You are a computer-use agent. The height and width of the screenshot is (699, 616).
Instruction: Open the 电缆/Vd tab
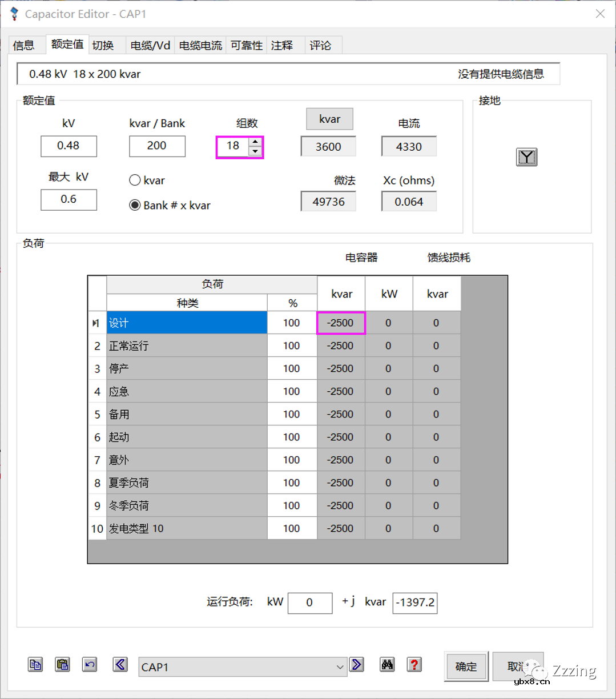pos(150,45)
